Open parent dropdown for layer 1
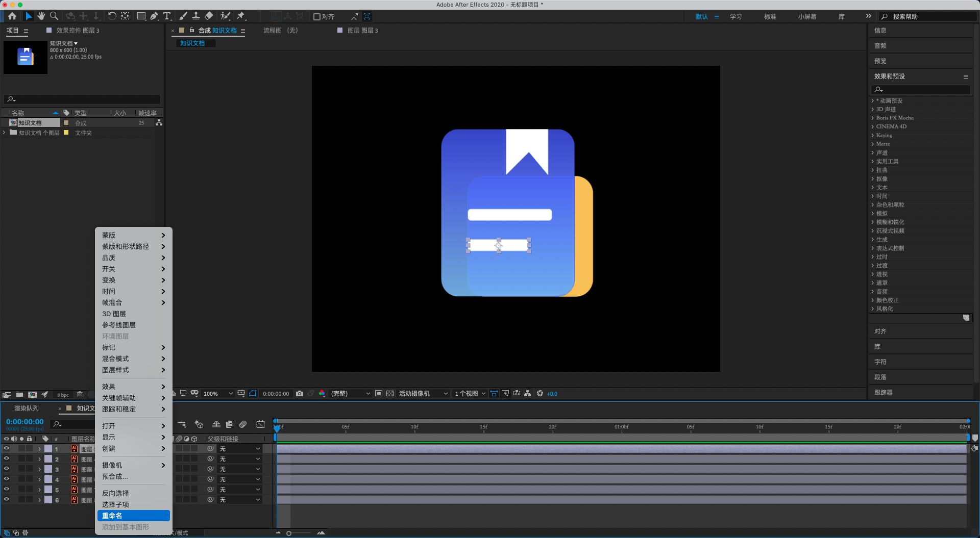Viewport: 980px width, 538px height. pos(240,449)
